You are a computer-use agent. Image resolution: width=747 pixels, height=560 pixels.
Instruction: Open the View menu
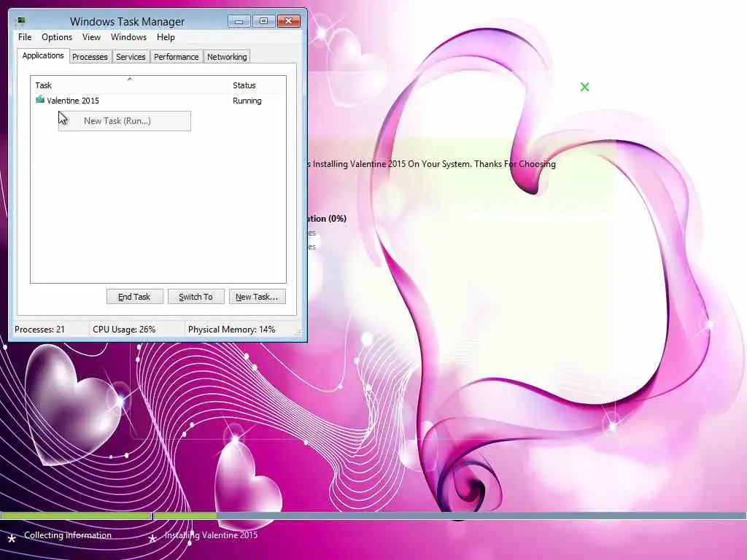coord(91,37)
